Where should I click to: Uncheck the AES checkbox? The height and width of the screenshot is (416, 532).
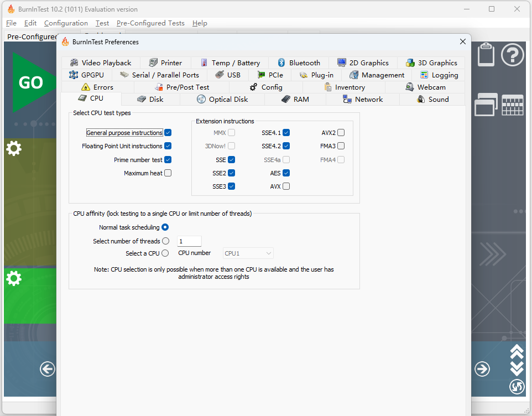tap(286, 173)
